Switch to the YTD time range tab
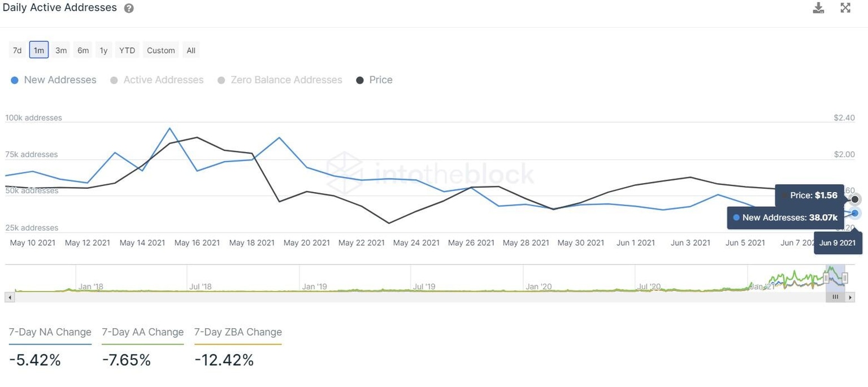868x387 pixels. click(127, 50)
